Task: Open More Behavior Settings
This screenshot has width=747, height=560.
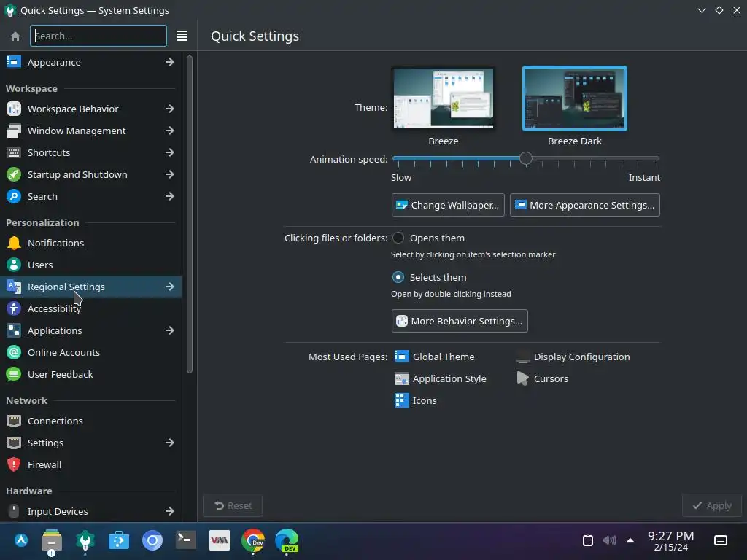Action: (460, 321)
